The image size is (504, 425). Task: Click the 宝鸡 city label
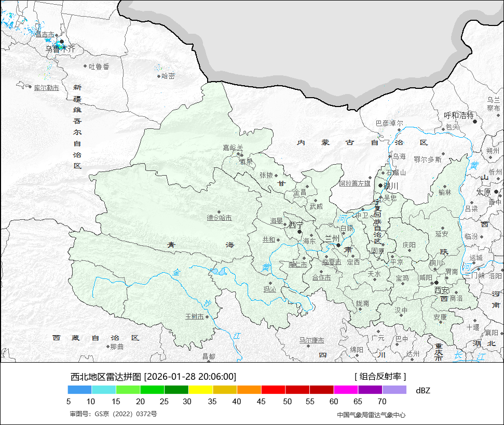tap(402, 278)
